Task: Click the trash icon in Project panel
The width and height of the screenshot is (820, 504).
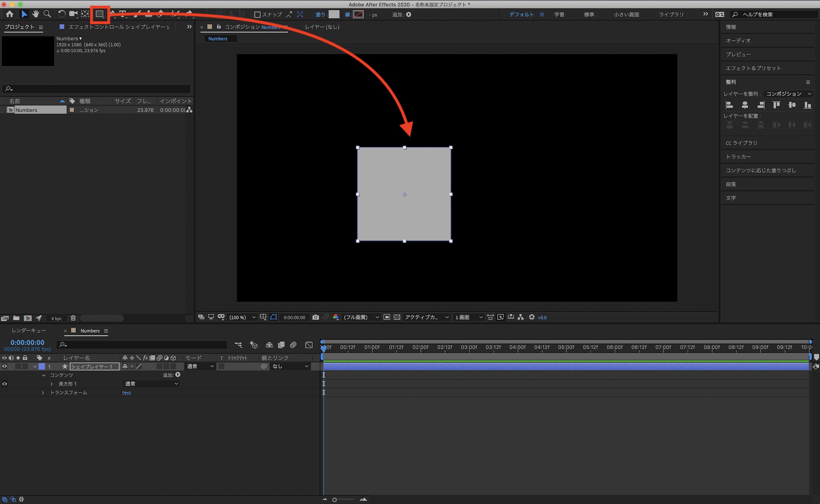Action: pos(73,318)
